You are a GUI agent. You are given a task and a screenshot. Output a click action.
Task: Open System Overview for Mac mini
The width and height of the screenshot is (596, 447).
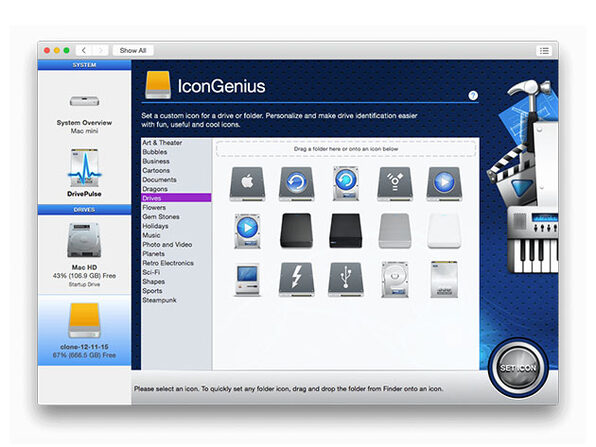coord(84,114)
